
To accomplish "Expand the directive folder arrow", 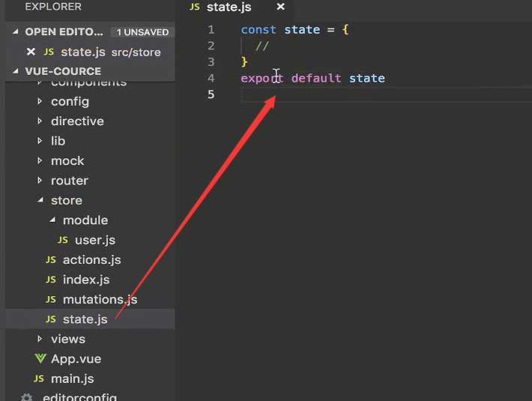I will click(x=40, y=121).
